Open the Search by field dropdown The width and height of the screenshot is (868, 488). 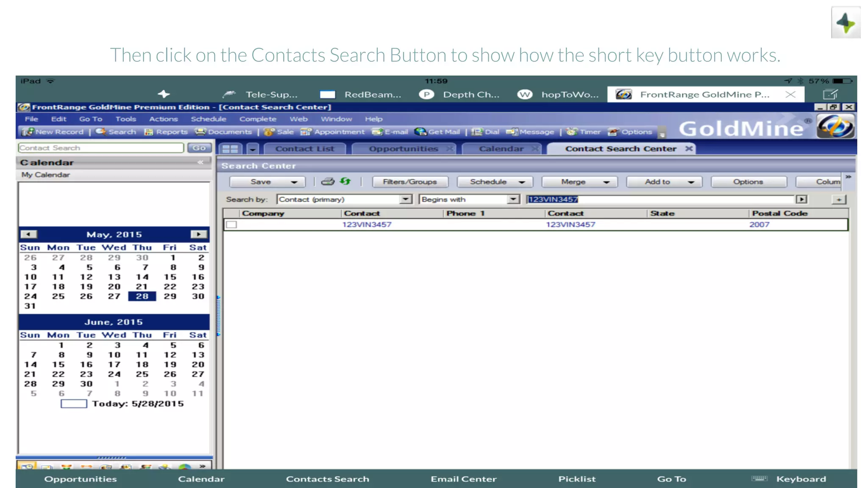[406, 199]
